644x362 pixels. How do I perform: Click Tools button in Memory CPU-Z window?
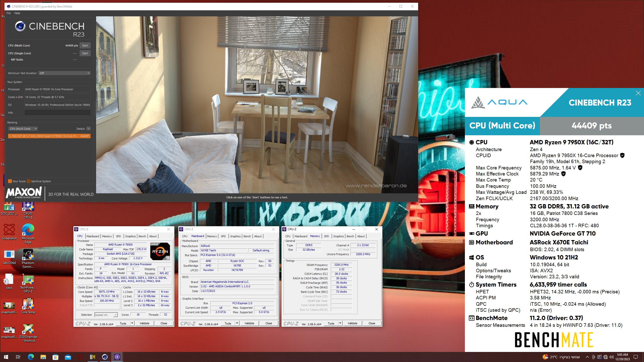coord(331,323)
